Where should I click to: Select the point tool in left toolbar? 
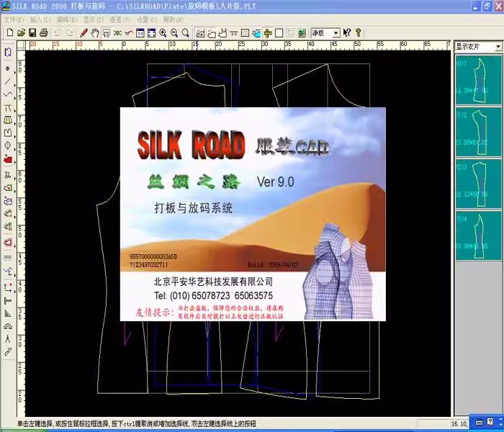[8, 68]
